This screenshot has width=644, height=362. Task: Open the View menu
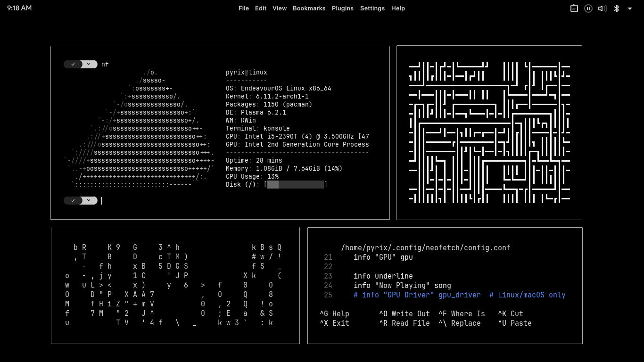tap(280, 8)
